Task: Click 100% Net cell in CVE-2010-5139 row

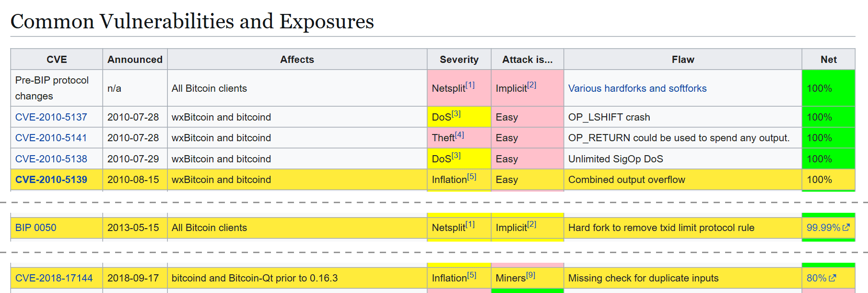Action: tap(829, 180)
